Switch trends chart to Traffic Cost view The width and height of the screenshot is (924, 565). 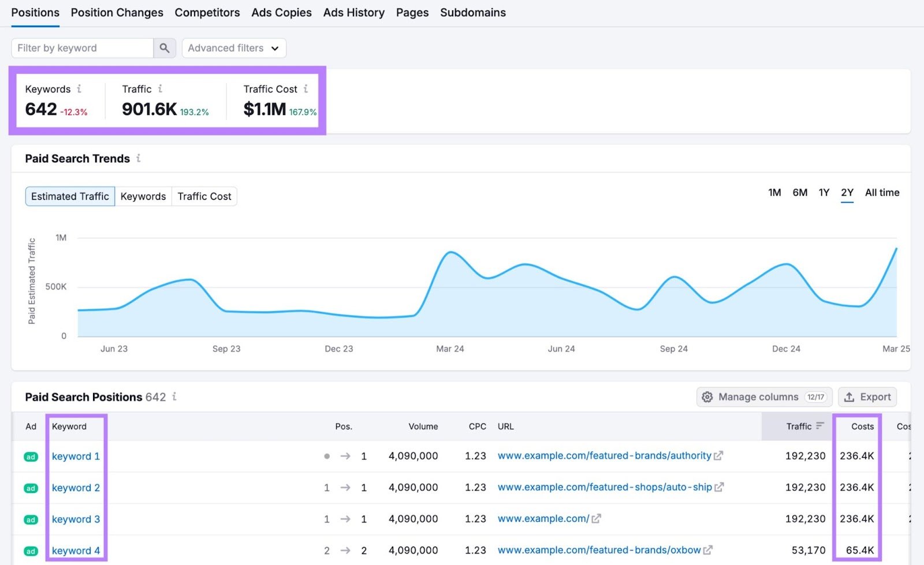click(x=204, y=196)
